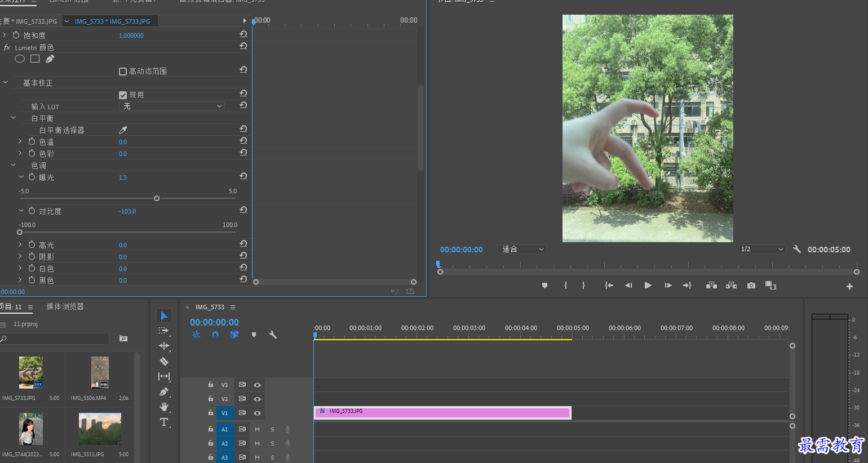Mute audio track A1
868x463 pixels.
(x=257, y=429)
